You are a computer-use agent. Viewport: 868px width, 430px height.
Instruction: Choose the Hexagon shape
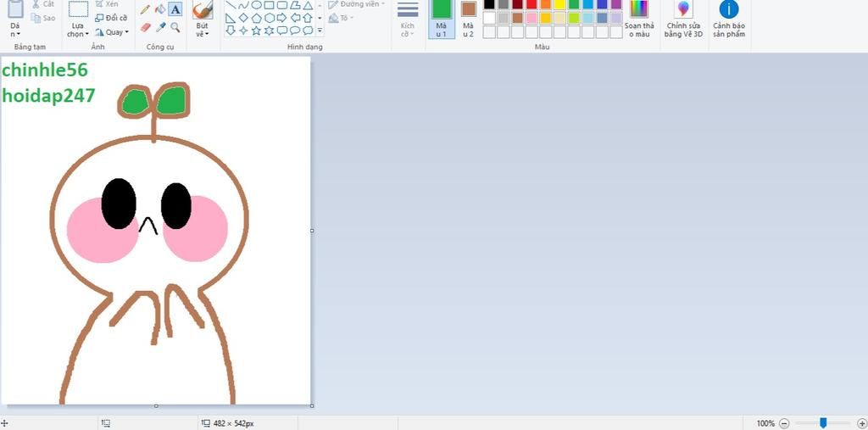pos(269,18)
